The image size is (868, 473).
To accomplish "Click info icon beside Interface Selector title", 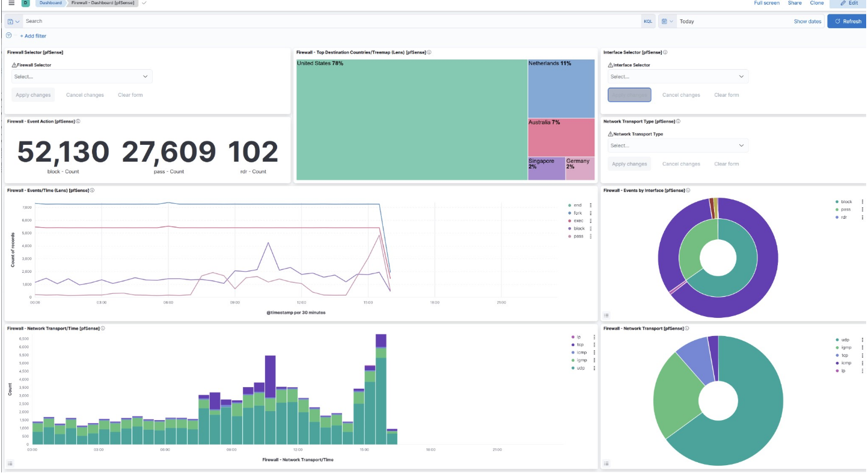I will tap(665, 52).
